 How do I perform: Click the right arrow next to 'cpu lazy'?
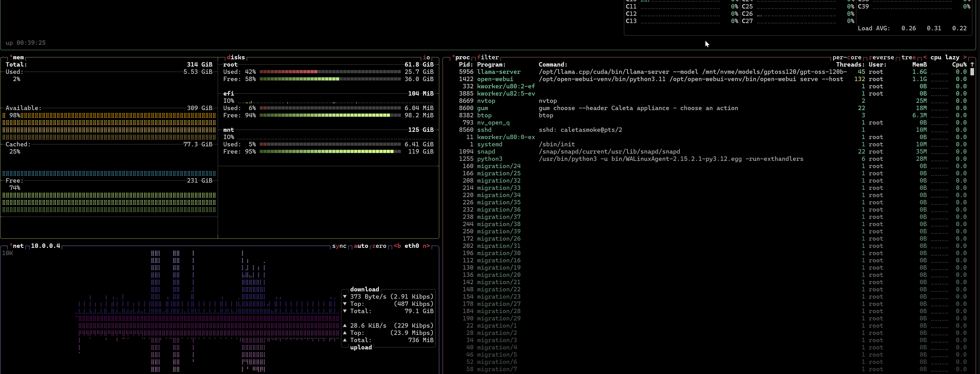coord(965,57)
